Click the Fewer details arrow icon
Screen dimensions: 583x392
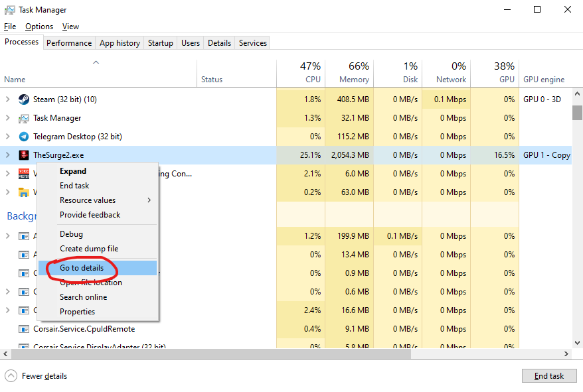(11, 376)
